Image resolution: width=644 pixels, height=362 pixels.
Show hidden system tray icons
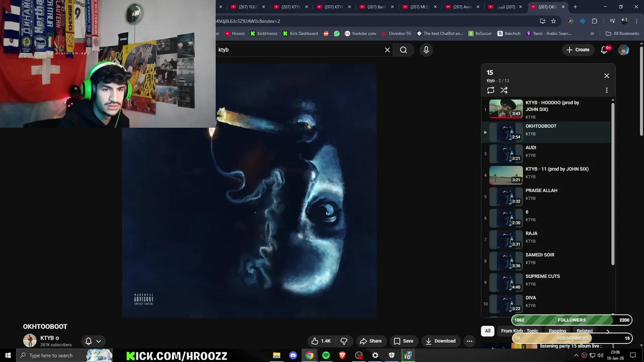tap(576, 355)
